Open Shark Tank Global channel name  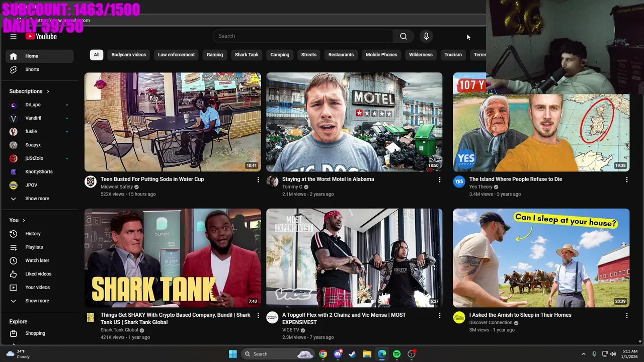(x=119, y=330)
